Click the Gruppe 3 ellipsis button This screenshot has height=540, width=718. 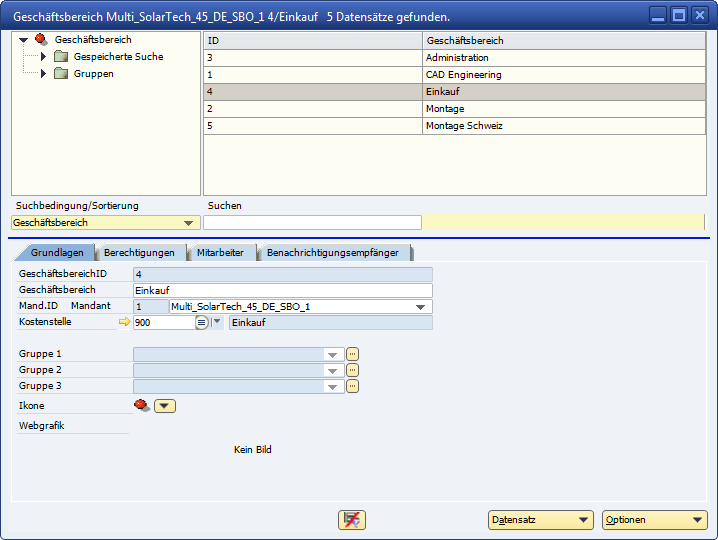pyautogui.click(x=352, y=386)
